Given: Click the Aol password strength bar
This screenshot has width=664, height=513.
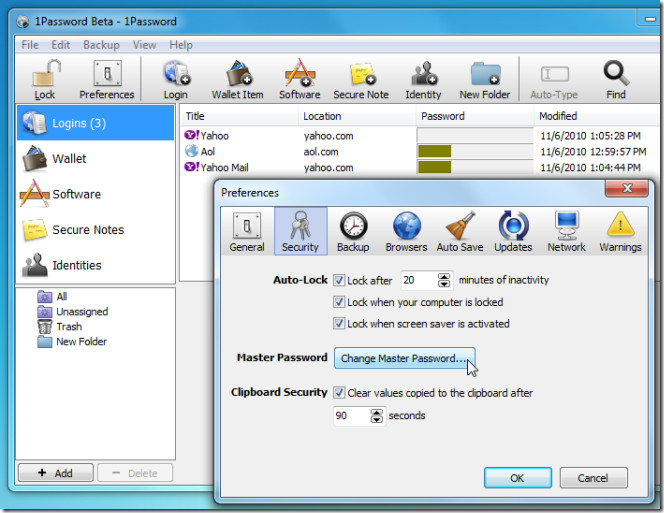Looking at the screenshot, I should [475, 151].
